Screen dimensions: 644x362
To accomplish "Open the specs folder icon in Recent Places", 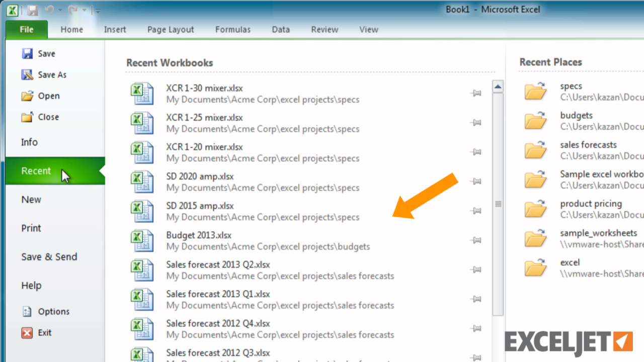I will 536,92.
